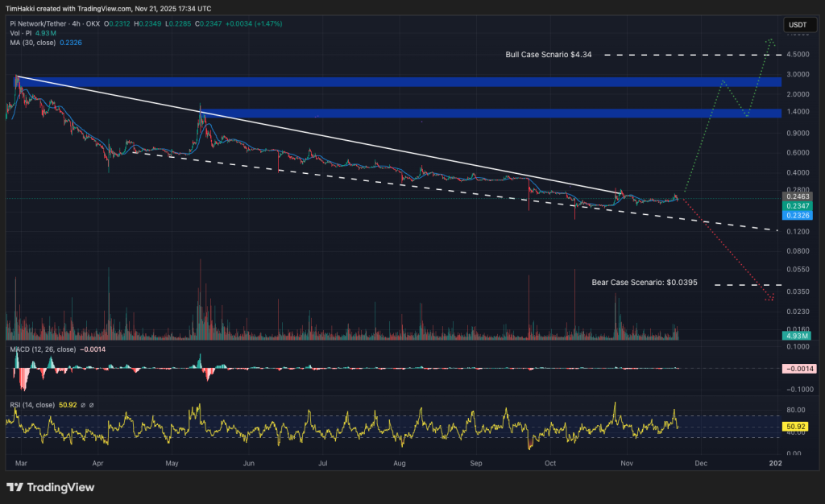825x504 pixels.
Task: Click the green 4.93M volume tag
Action: pyautogui.click(x=795, y=335)
